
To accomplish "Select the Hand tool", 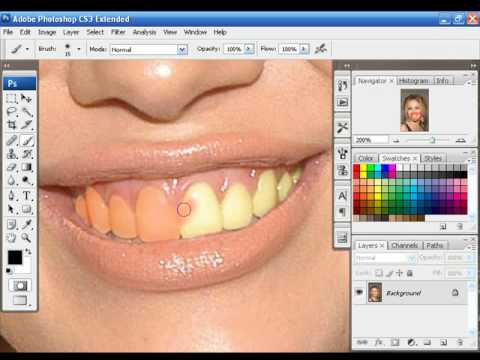I will (x=12, y=238).
